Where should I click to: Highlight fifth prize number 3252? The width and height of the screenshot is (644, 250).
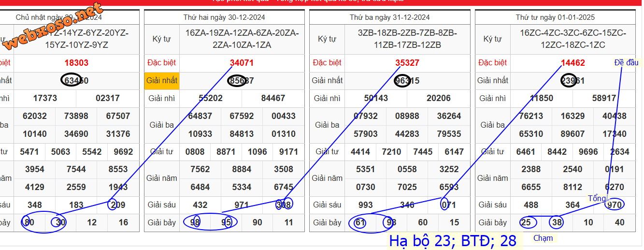(x=449, y=169)
